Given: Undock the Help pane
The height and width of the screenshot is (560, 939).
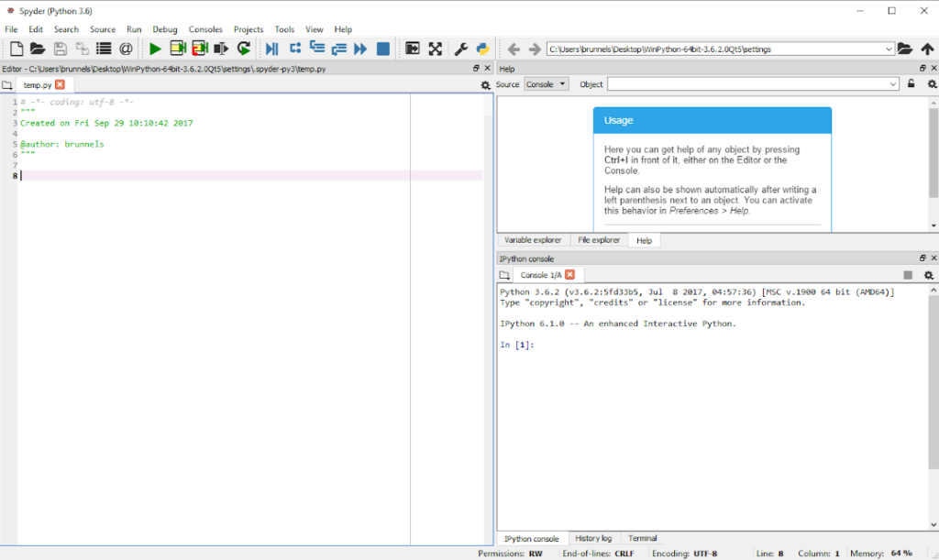Looking at the screenshot, I should 922,68.
